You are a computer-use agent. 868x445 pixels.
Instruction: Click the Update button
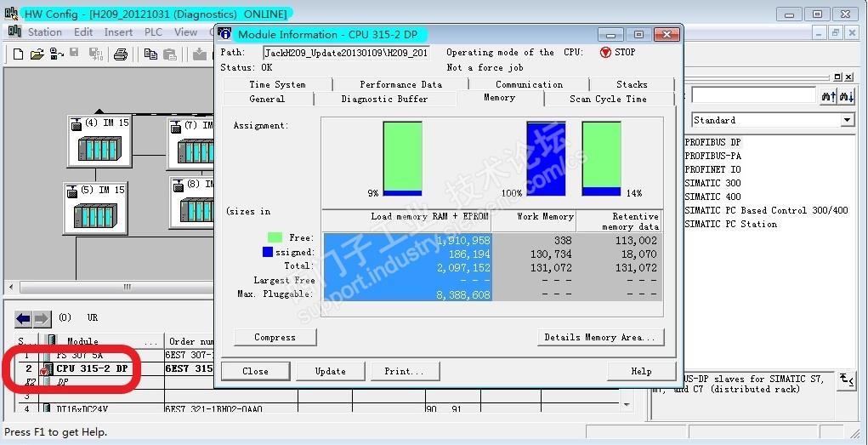(331, 371)
